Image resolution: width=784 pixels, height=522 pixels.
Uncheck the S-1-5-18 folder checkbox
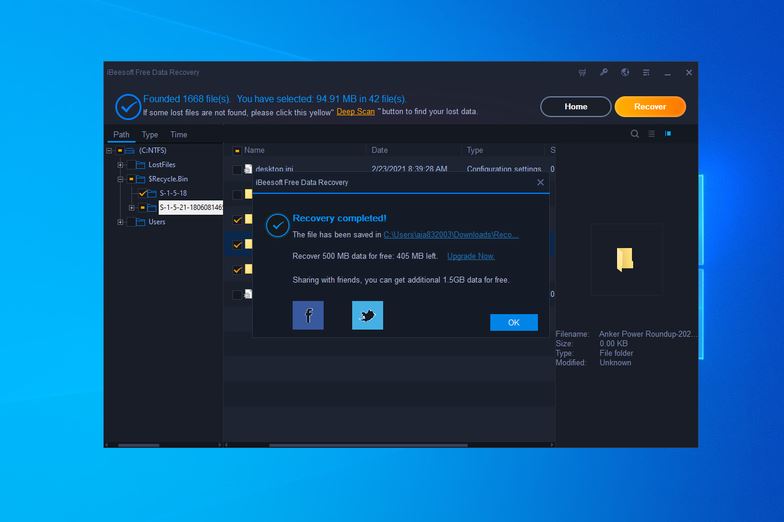(x=142, y=193)
